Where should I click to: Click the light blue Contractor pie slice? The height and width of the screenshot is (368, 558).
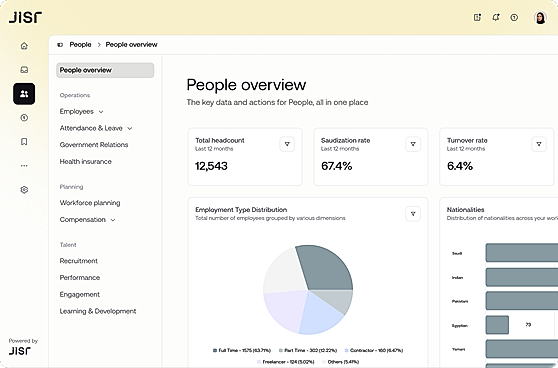(x=319, y=315)
